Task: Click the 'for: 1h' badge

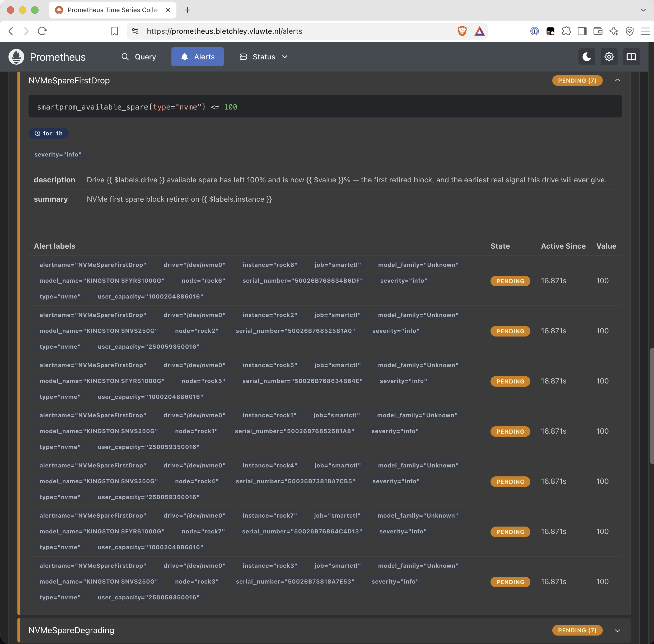Action: [48, 134]
